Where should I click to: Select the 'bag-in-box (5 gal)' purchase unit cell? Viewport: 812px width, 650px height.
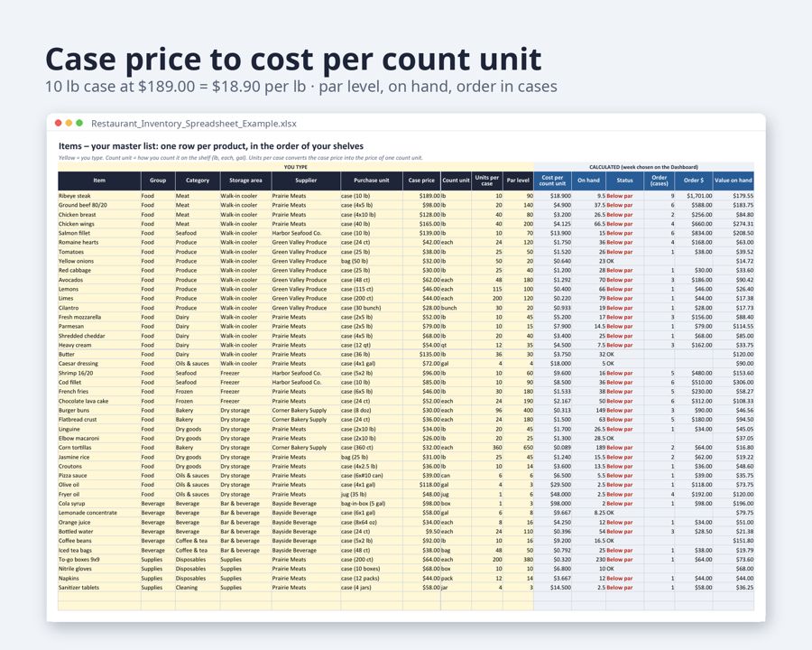point(372,504)
